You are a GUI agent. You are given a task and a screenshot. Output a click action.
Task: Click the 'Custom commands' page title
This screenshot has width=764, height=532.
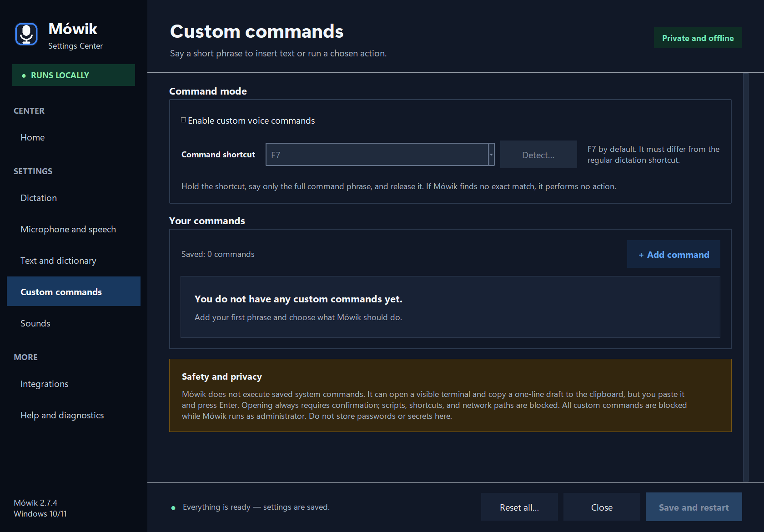(x=256, y=31)
